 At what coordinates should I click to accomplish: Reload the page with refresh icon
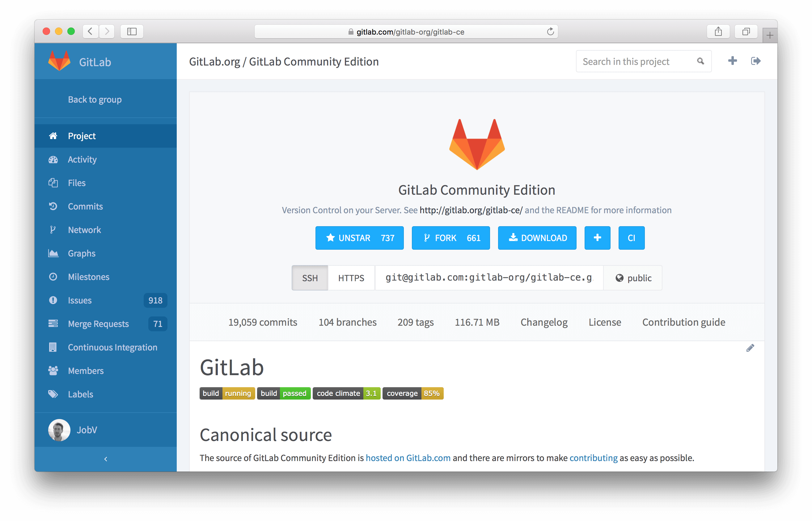(x=550, y=32)
